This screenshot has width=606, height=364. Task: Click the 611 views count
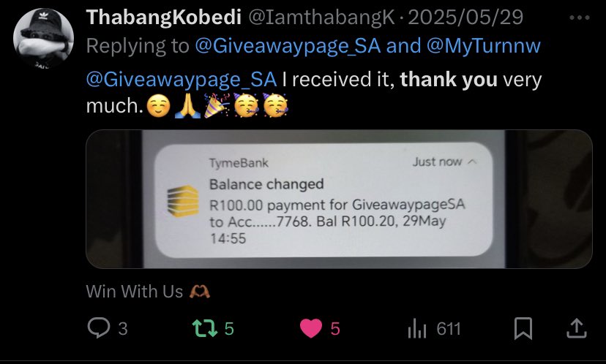point(449,329)
